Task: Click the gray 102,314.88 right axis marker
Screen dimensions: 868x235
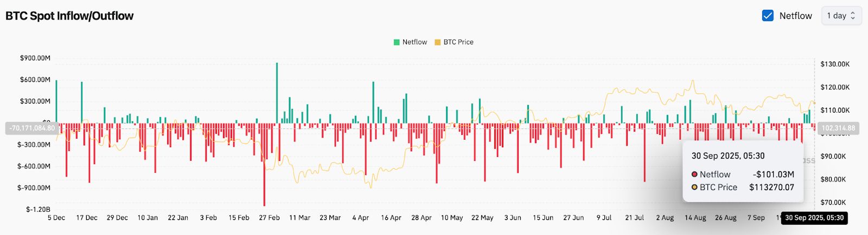Action: pos(838,128)
